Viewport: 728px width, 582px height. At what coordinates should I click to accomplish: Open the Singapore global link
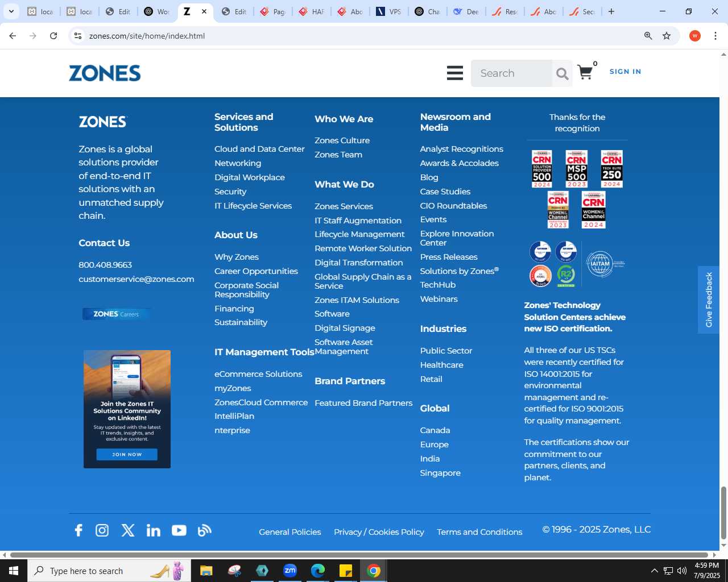(440, 473)
